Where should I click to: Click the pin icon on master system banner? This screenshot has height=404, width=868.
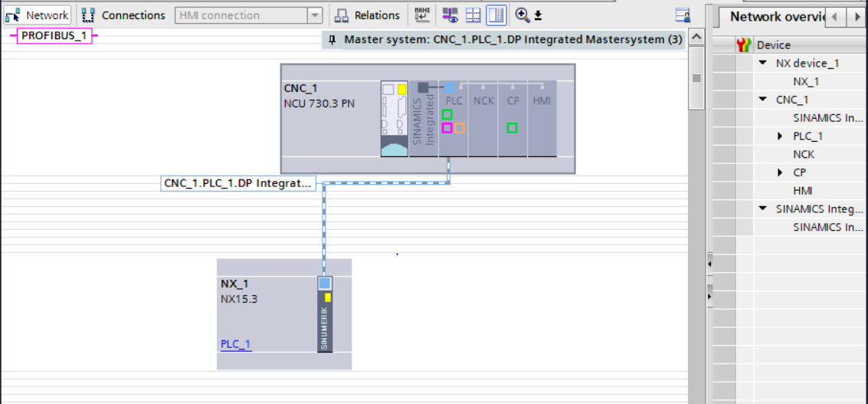(x=332, y=40)
